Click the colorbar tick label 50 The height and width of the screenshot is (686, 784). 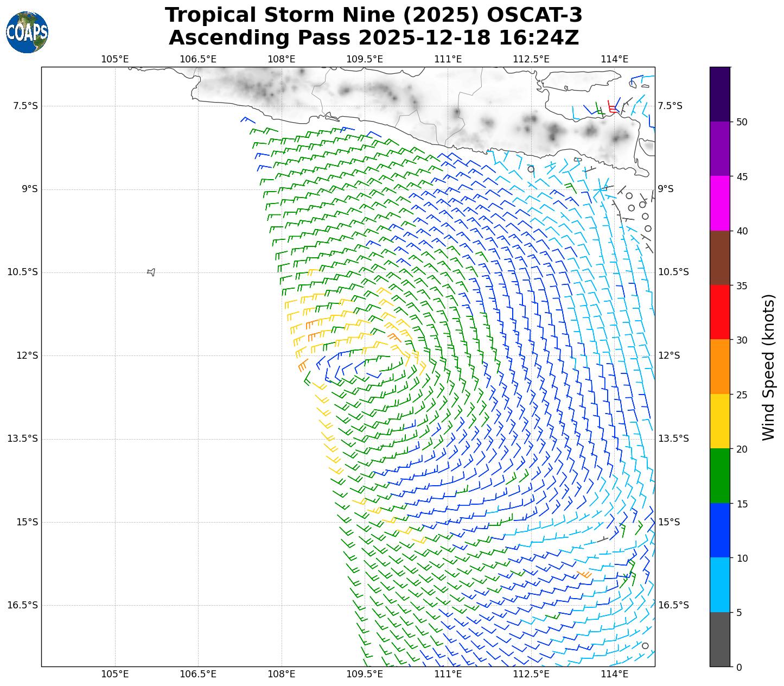(x=742, y=122)
